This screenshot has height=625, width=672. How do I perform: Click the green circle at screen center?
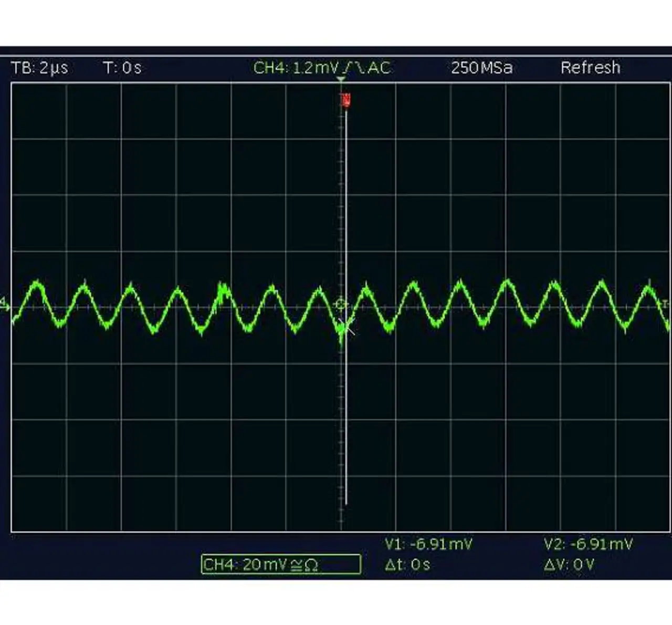pos(341,304)
